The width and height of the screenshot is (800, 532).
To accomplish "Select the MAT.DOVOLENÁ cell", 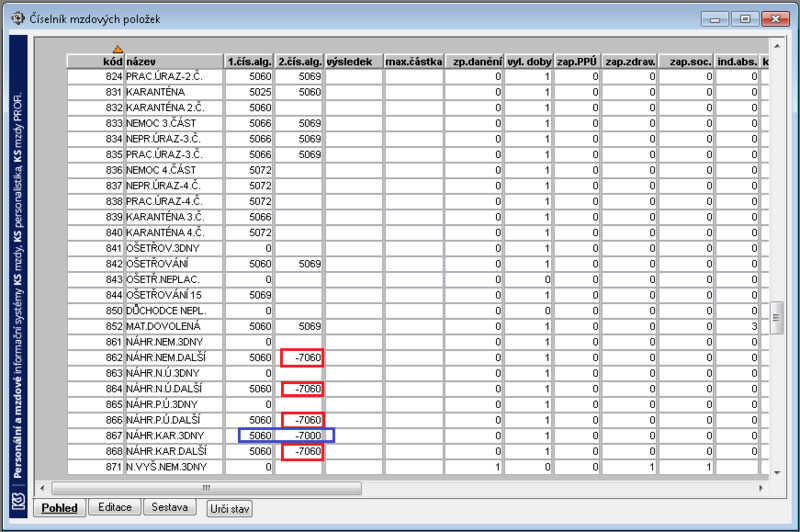I will [x=174, y=326].
